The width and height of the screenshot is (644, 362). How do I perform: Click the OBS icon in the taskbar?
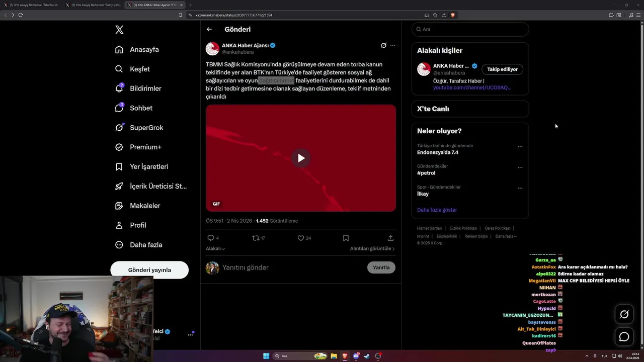[x=378, y=356]
